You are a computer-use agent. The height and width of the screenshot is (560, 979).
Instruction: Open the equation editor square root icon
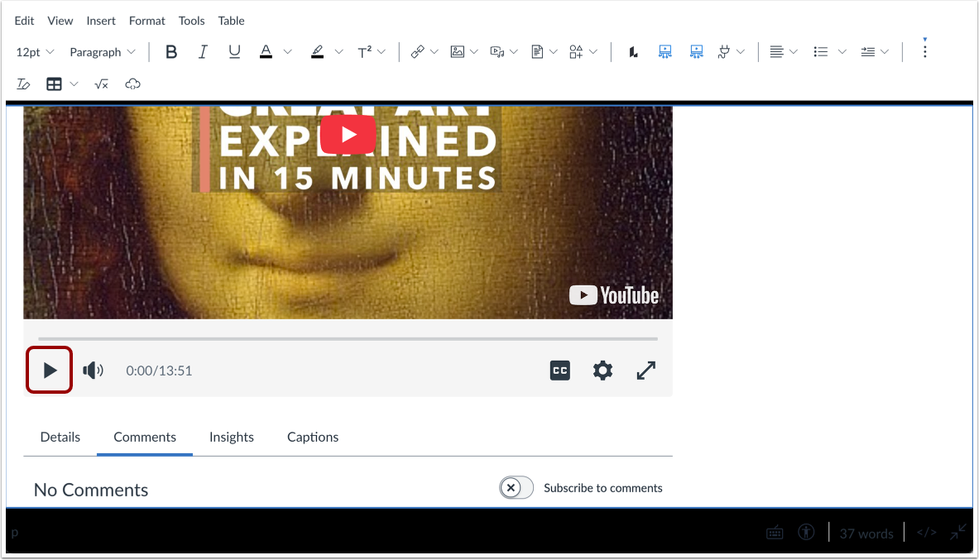point(101,84)
